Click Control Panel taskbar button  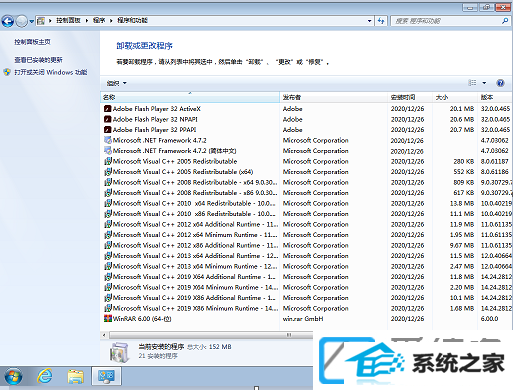pyautogui.click(x=106, y=376)
